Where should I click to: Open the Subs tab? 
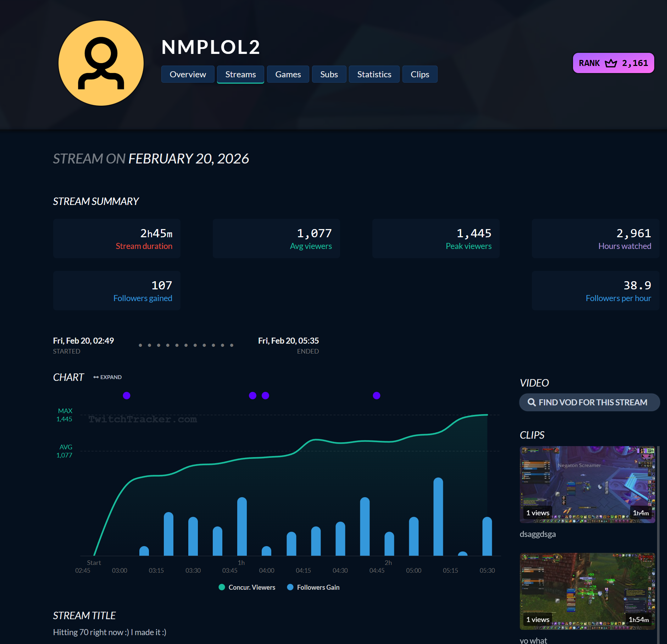pos(329,74)
